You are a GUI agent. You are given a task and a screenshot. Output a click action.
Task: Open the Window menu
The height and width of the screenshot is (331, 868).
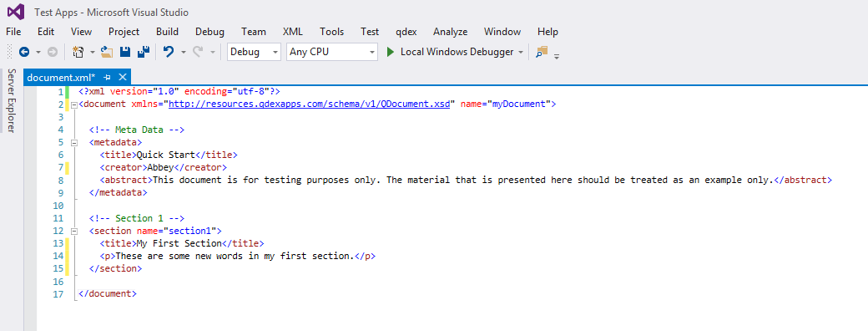coord(502,32)
